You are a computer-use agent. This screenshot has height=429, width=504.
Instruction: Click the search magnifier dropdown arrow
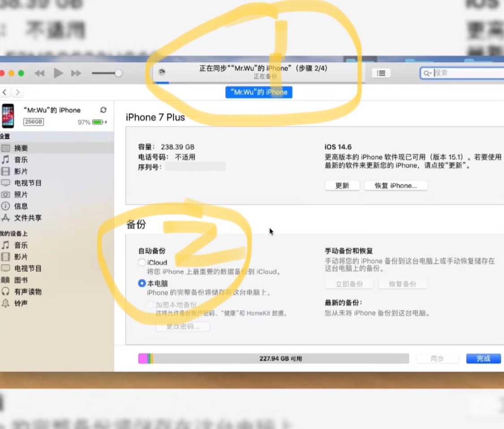pyautogui.click(x=428, y=73)
